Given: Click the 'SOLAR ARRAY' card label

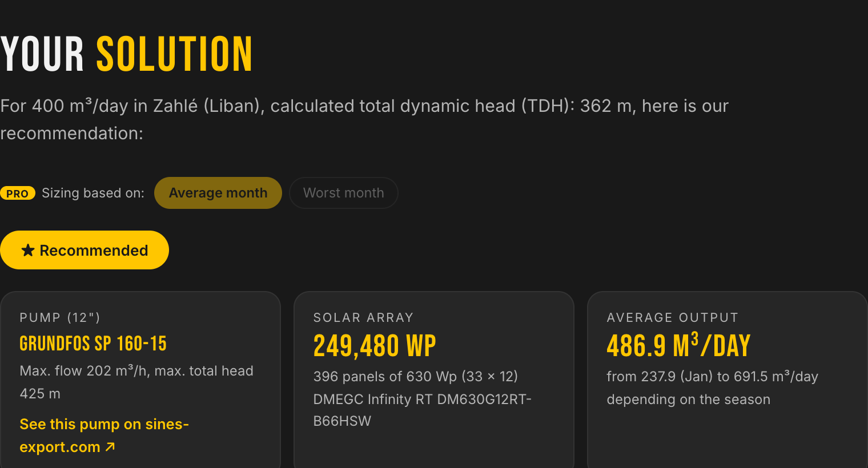Looking at the screenshot, I should [x=363, y=317].
